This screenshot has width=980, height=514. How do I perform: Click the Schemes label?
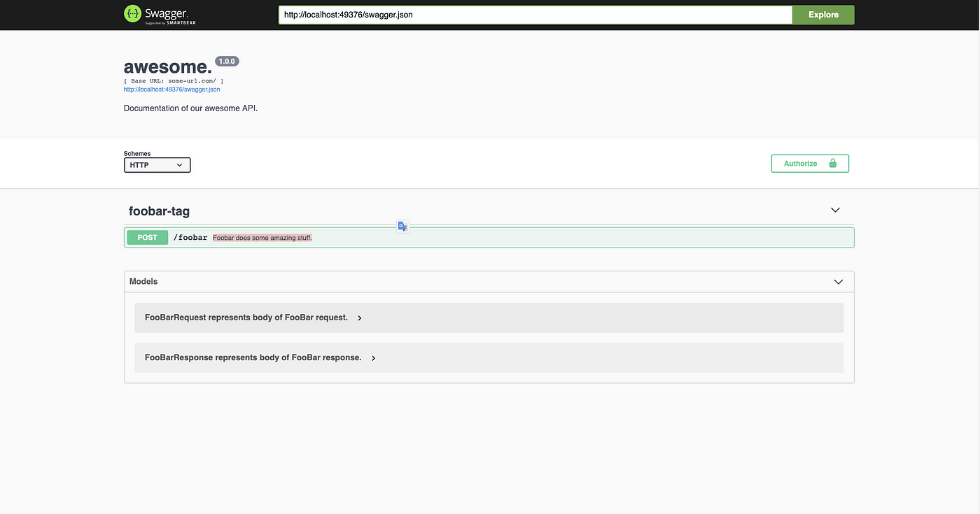[x=137, y=154]
